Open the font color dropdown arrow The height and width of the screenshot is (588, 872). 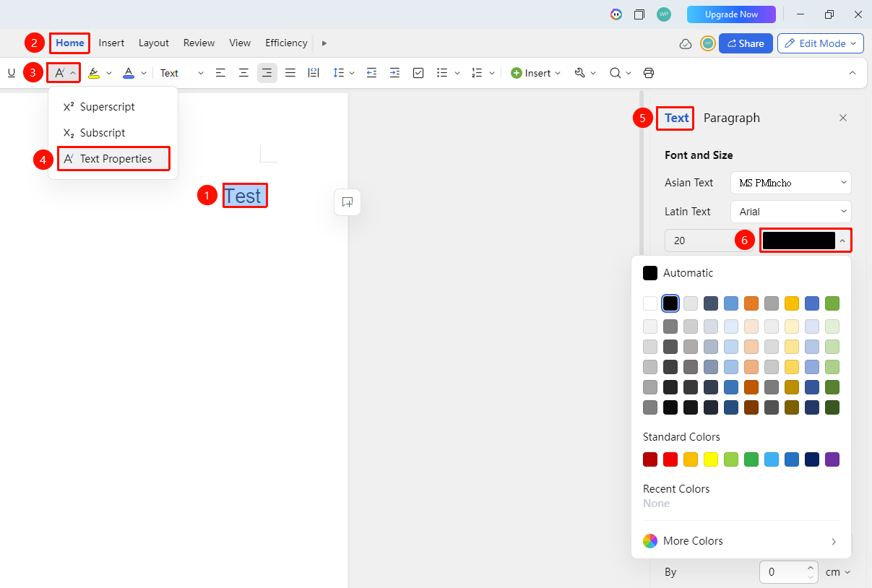144,73
